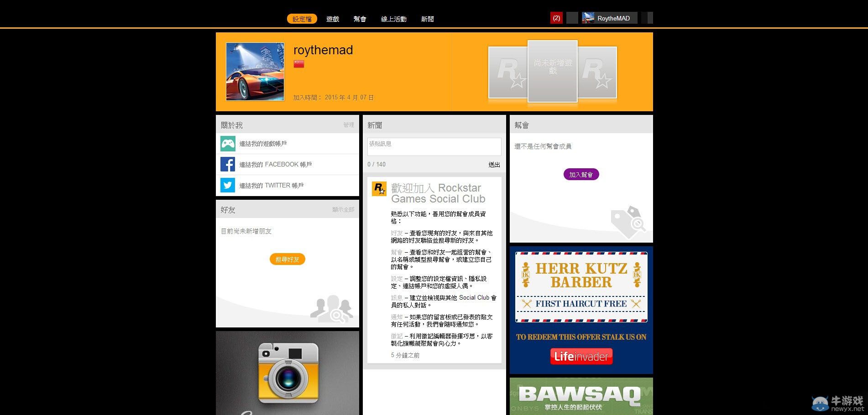Select the right Rockstar game placeholder card
The width and height of the screenshot is (868, 415).
coord(597,73)
